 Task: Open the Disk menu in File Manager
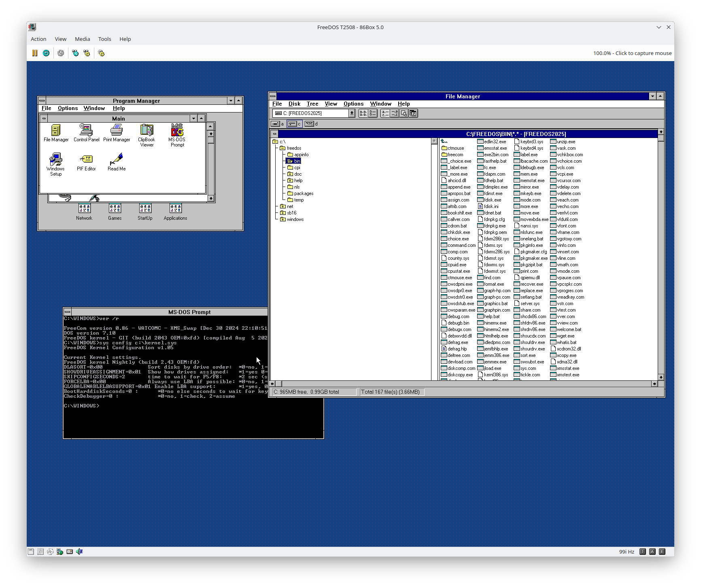click(294, 104)
